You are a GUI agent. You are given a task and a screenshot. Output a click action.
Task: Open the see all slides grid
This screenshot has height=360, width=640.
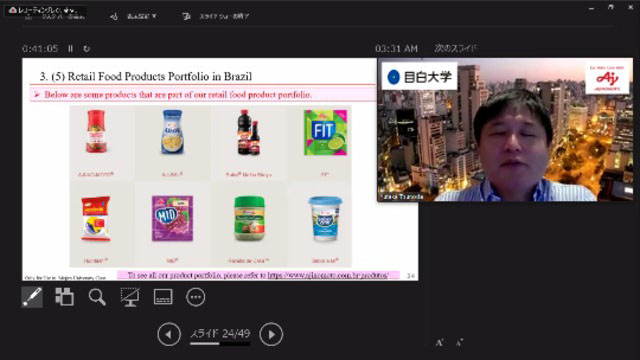point(64,297)
